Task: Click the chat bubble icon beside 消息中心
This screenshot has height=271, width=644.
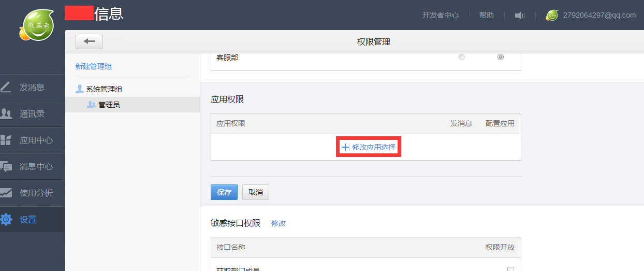Action: point(6,167)
